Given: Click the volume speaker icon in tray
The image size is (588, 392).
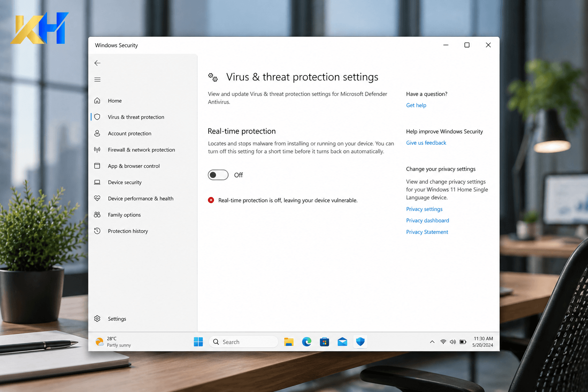Looking at the screenshot, I should click(x=453, y=342).
